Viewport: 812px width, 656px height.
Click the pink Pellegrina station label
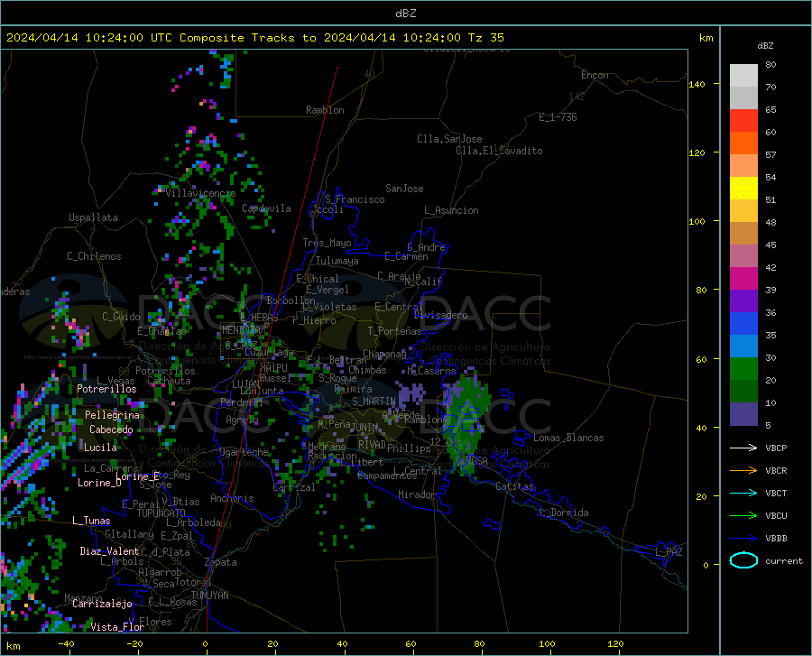113,415
